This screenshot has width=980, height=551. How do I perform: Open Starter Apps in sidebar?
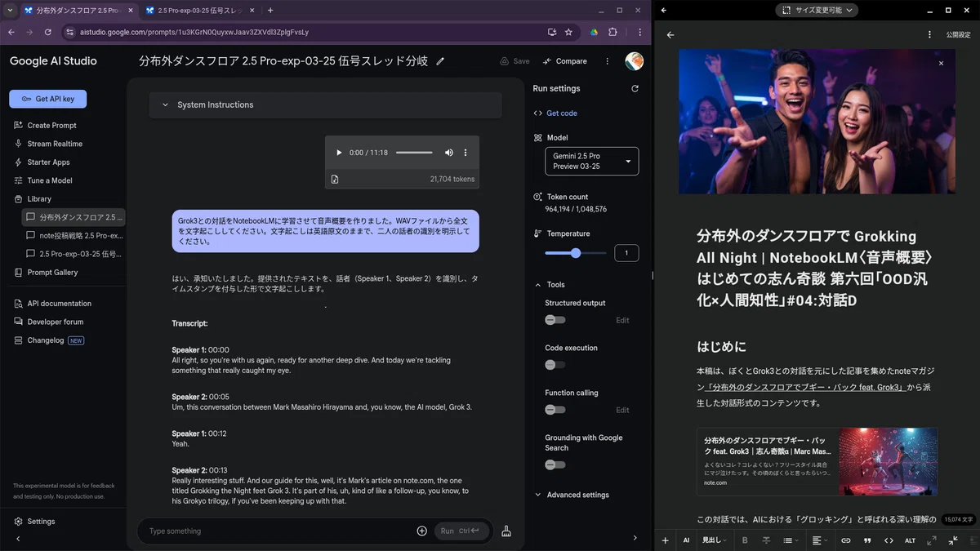tap(48, 162)
